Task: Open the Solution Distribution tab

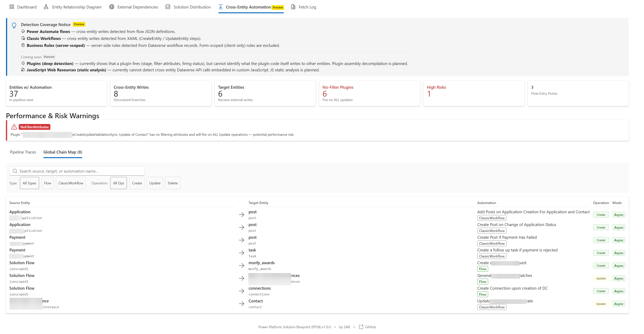Action: click(x=188, y=7)
